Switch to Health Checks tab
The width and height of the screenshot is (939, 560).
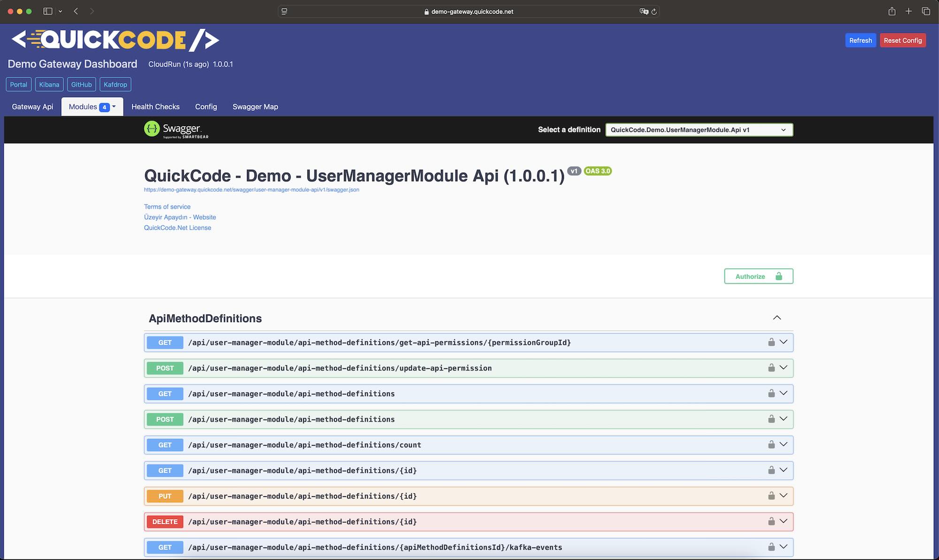(155, 107)
